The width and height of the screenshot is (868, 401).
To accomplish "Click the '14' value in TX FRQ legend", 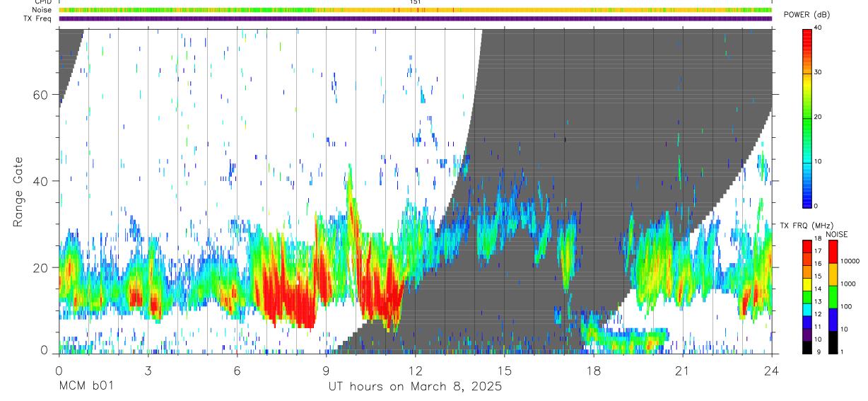I will coord(819,289).
